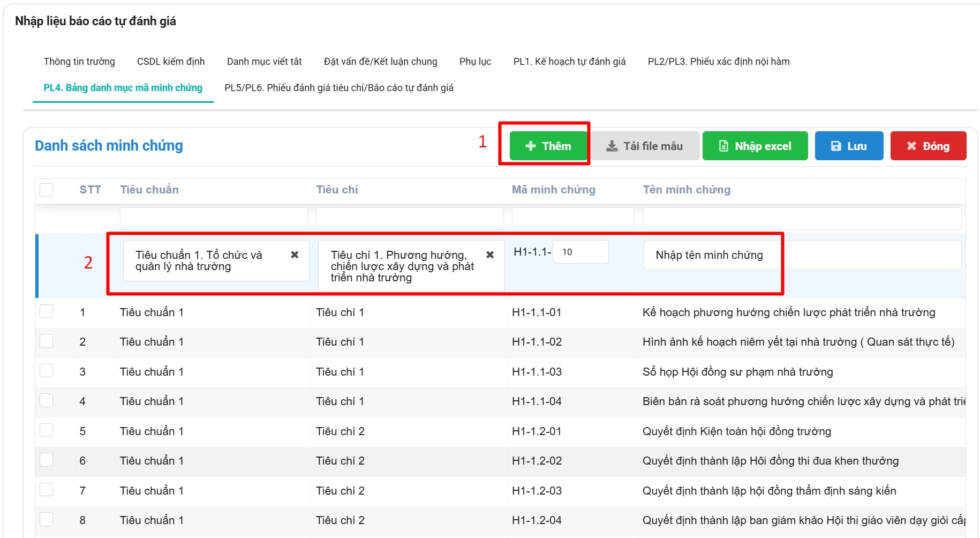980x538 pixels.
Task: Open the PL5/PL6 Phiếu đánh giá tiêu chí tab
Action: (x=338, y=88)
